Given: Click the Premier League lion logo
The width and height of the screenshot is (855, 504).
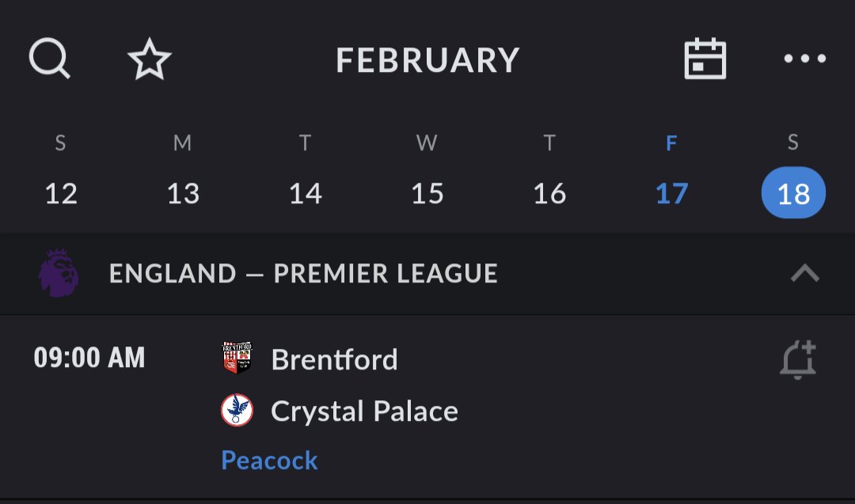Looking at the screenshot, I should pos(59,274).
